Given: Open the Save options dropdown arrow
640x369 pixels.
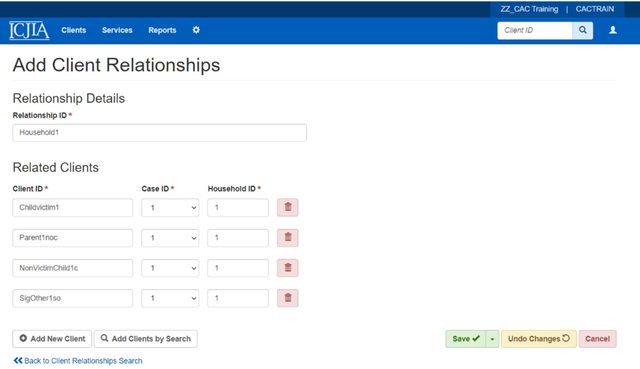Looking at the screenshot, I should [x=492, y=339].
